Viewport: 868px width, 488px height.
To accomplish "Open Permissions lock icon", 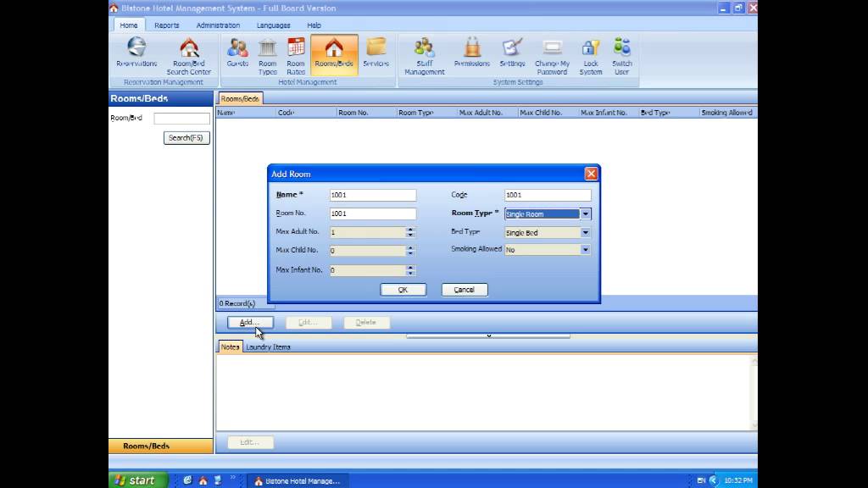I will pyautogui.click(x=471, y=53).
